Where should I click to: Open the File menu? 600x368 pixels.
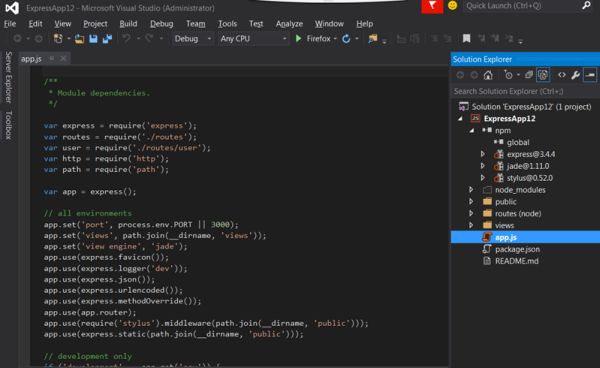click(x=10, y=24)
